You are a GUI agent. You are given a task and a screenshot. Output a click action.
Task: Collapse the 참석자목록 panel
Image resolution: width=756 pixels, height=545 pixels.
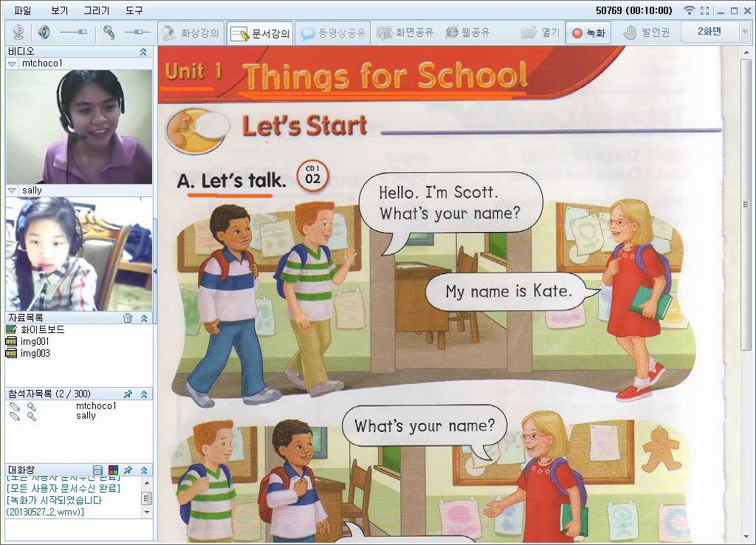click(144, 394)
